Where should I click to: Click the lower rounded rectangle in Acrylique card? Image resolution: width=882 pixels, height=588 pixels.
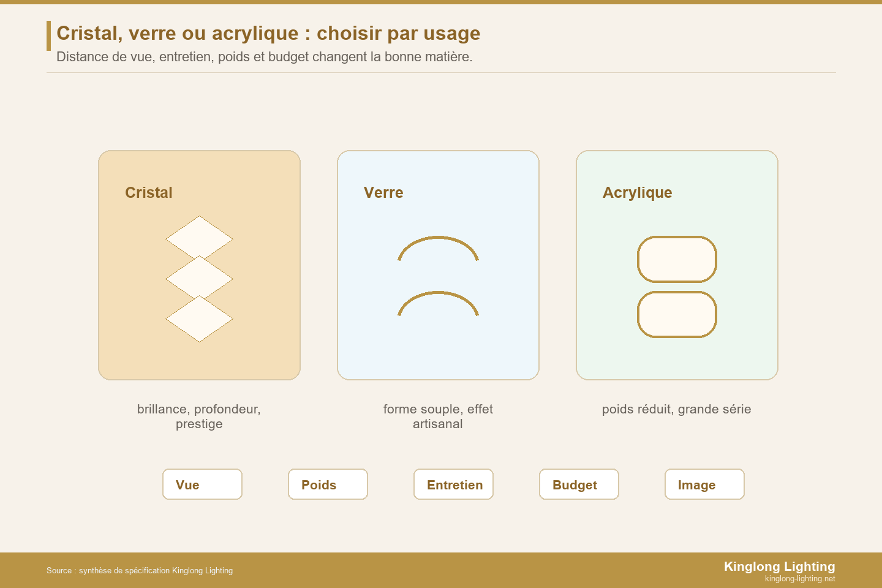(677, 314)
